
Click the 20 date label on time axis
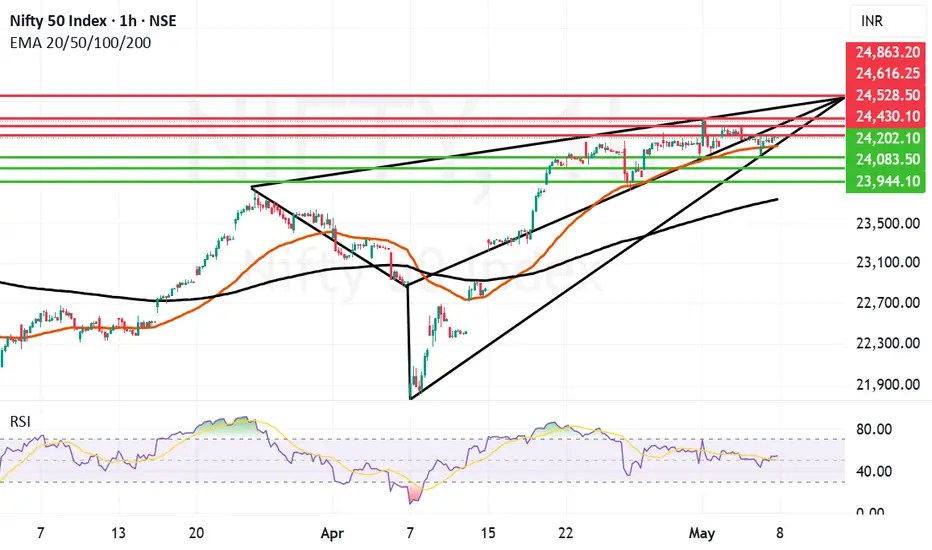click(x=196, y=533)
